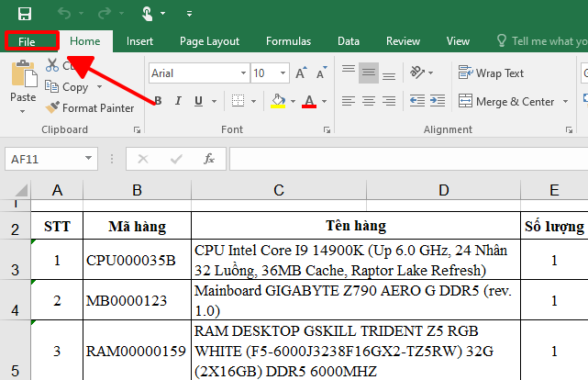Click Align Right icon
The height and width of the screenshot is (380, 588).
(x=389, y=101)
